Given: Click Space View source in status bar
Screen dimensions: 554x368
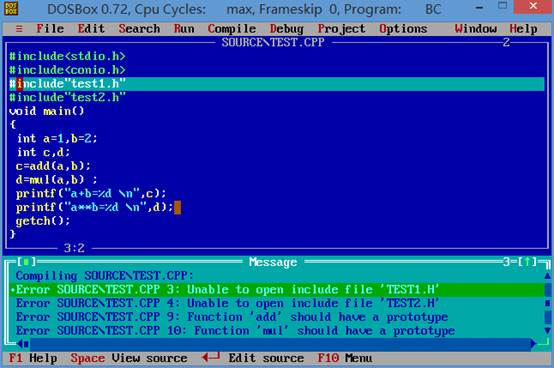Looking at the screenshot, I should tap(129, 358).
